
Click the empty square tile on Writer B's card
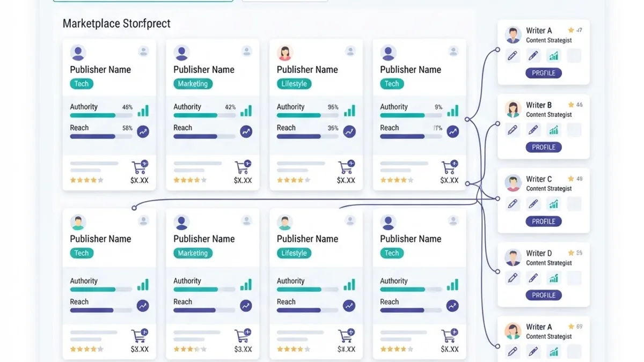click(574, 130)
